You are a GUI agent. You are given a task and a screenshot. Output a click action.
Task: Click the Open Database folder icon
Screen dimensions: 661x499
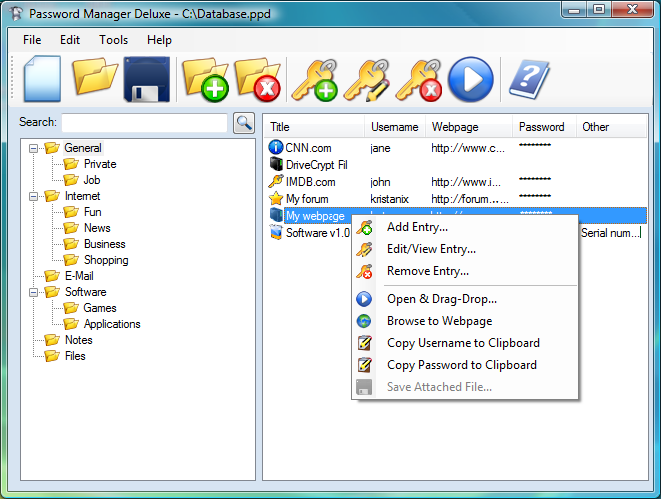pyautogui.click(x=96, y=78)
